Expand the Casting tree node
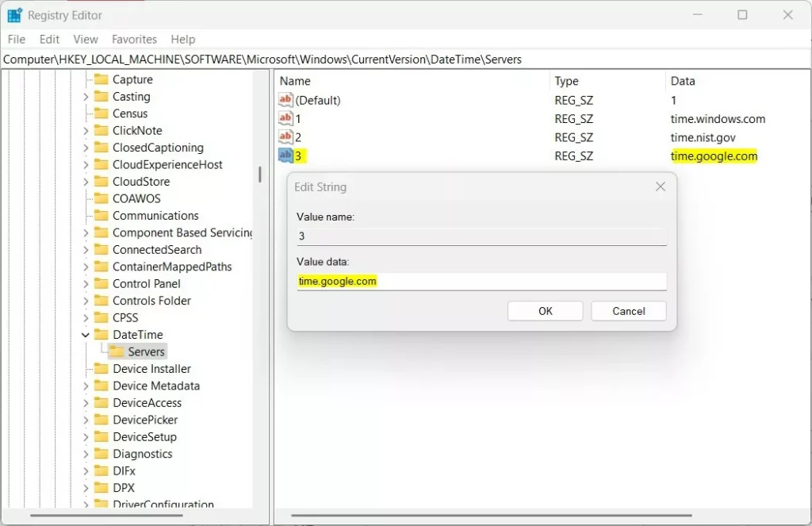Image resolution: width=812 pixels, height=526 pixels. point(86,97)
